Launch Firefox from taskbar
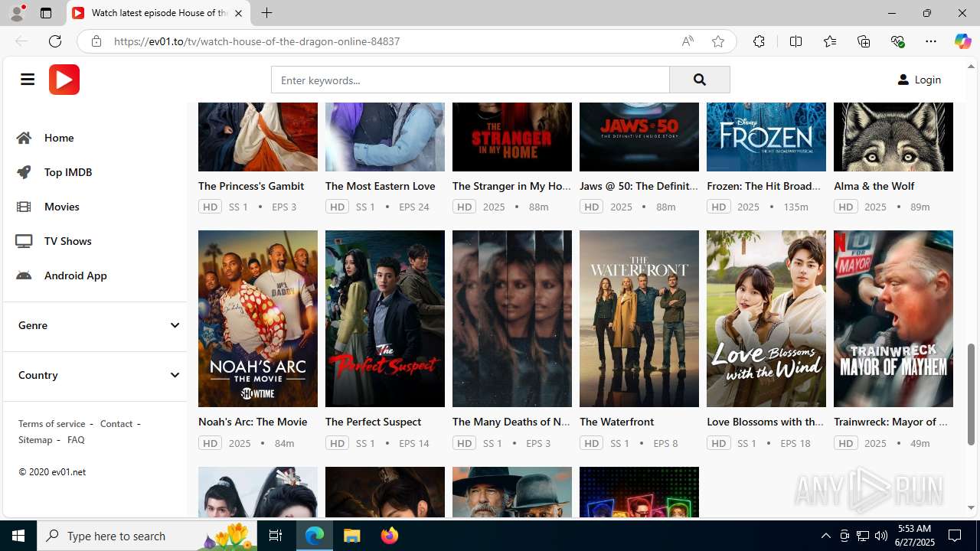Image resolution: width=980 pixels, height=551 pixels. [x=390, y=536]
